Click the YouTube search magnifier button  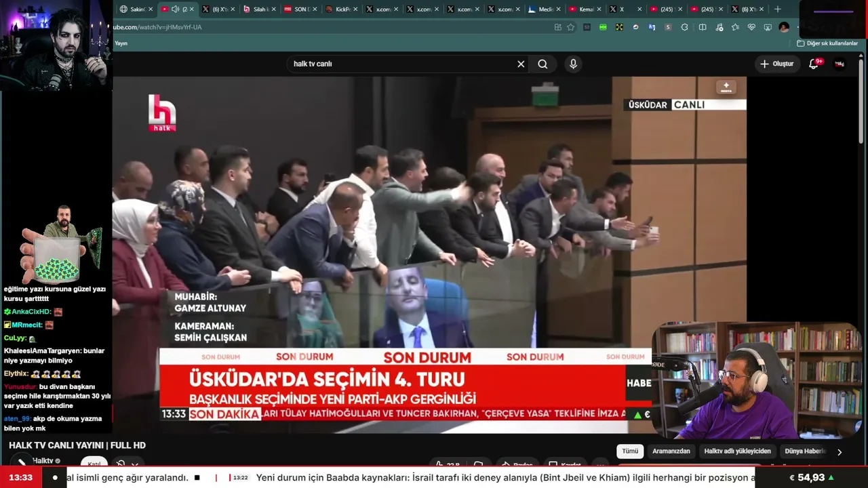point(542,64)
